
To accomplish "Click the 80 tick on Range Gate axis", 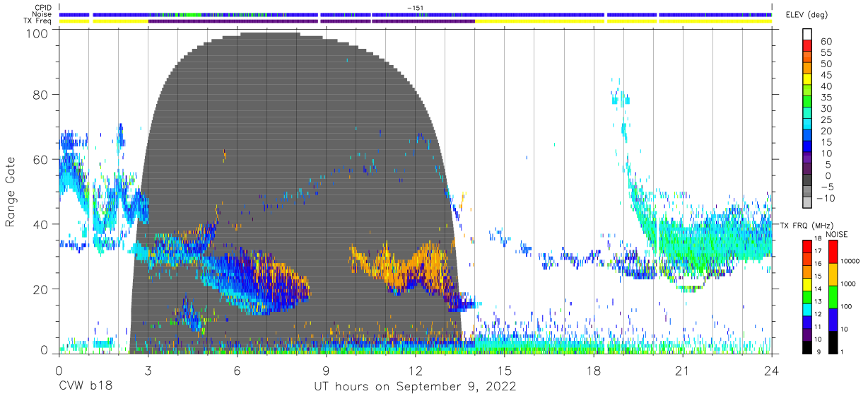I will pos(40,95).
